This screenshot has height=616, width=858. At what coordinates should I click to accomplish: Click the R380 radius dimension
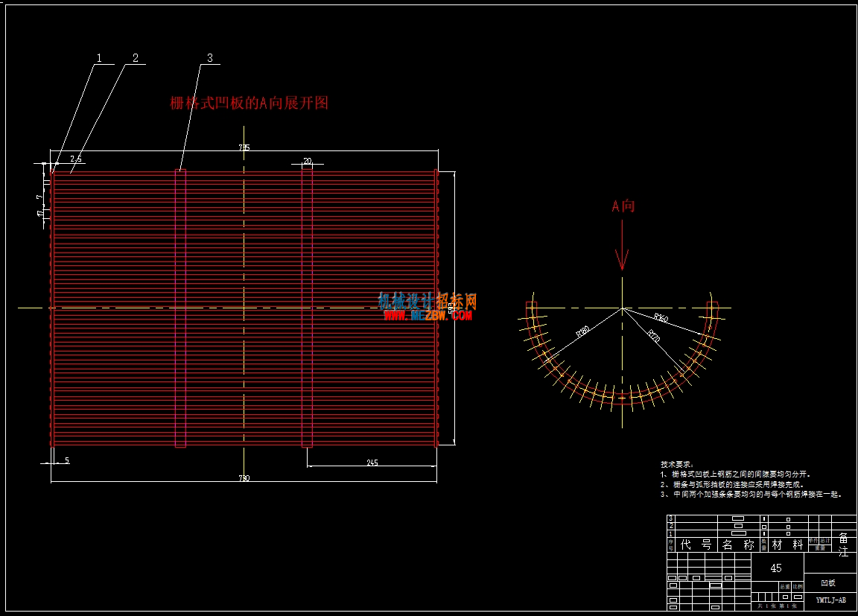click(x=582, y=331)
